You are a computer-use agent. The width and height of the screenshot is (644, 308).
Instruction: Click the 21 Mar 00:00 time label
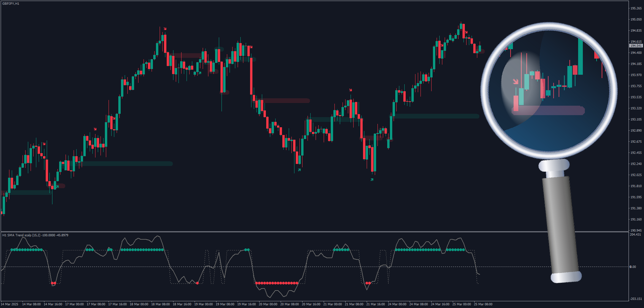pos(333,304)
